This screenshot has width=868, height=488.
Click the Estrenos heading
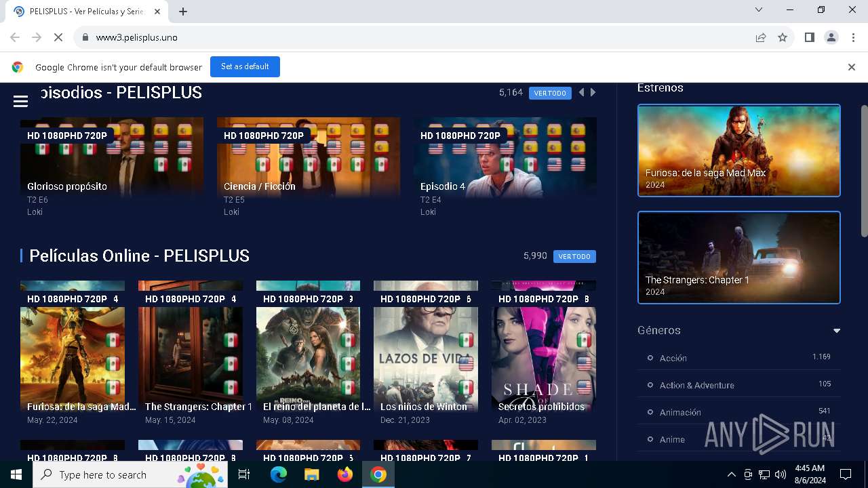click(660, 88)
